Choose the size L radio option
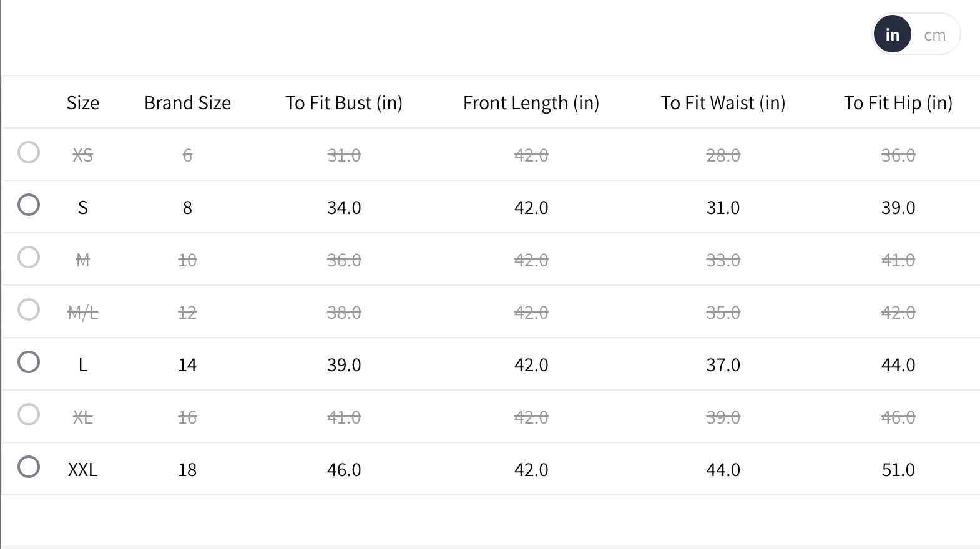Viewport: 980px width, 549px height. pos(29,362)
